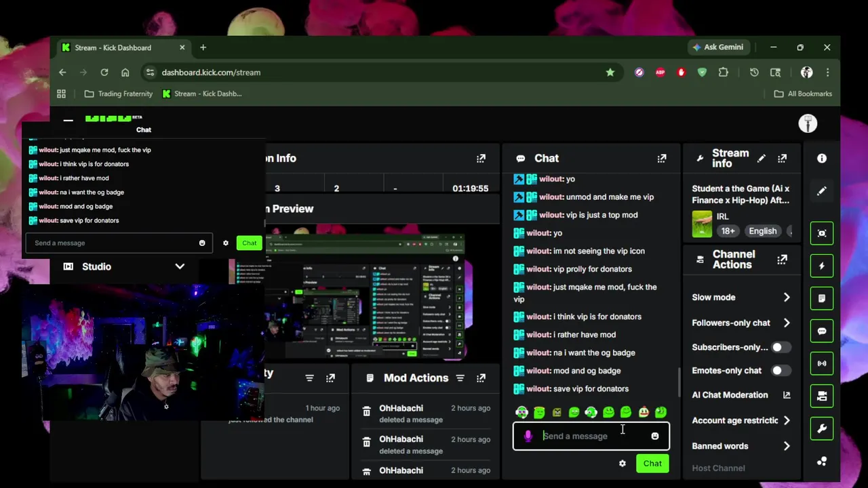Click the lightning bolt icon in right sidebar

(822, 266)
